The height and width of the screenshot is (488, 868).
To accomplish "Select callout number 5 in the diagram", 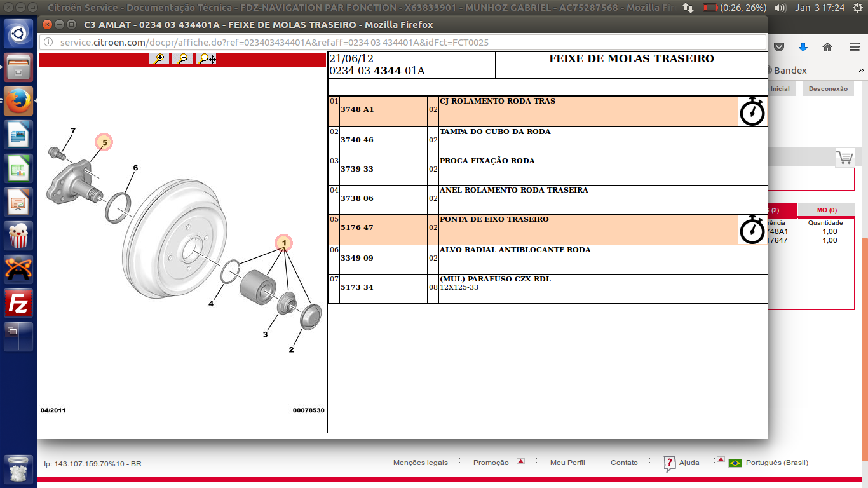I will pyautogui.click(x=104, y=143).
